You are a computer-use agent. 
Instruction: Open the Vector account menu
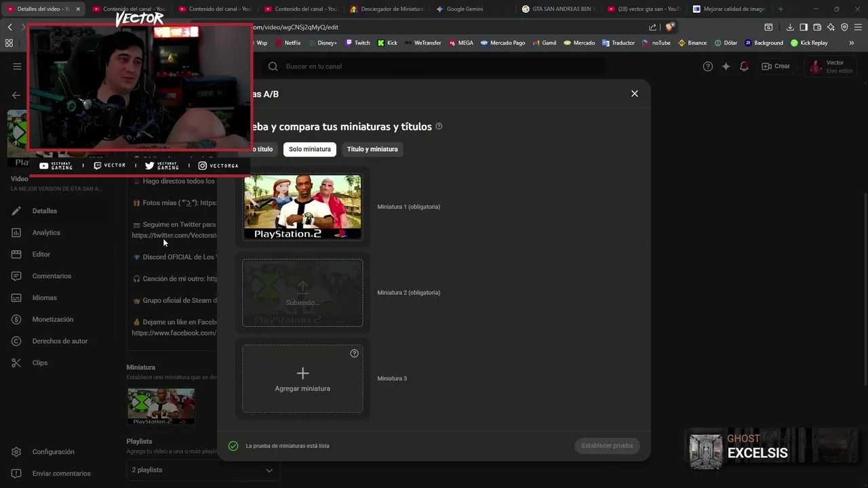click(830, 66)
